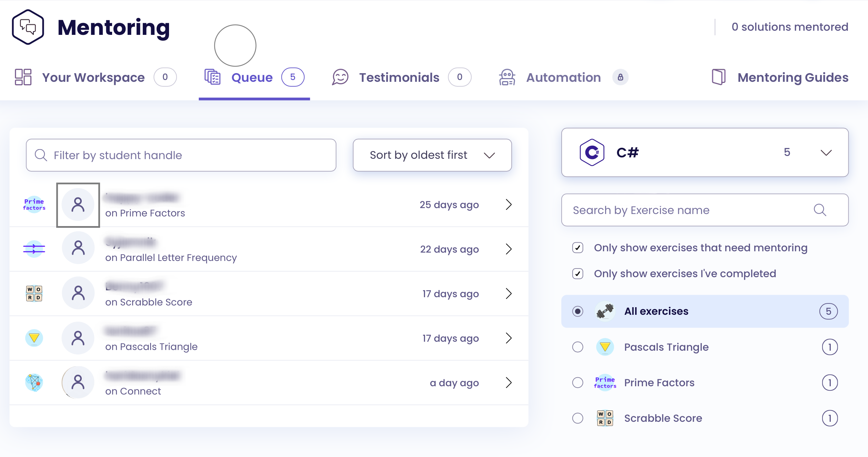This screenshot has height=457, width=868.
Task: Click the Mentoring speech-bubble hexagon logo
Action: point(28,27)
